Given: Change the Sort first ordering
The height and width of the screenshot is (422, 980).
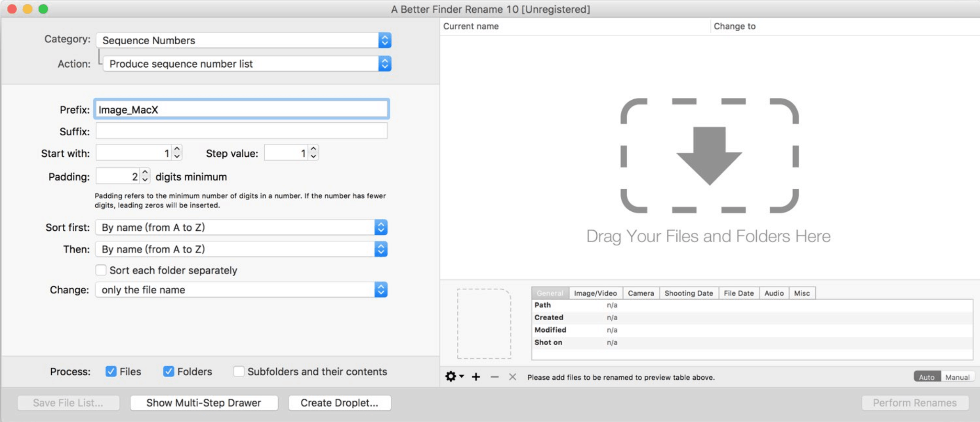Looking at the screenshot, I should click(x=380, y=227).
